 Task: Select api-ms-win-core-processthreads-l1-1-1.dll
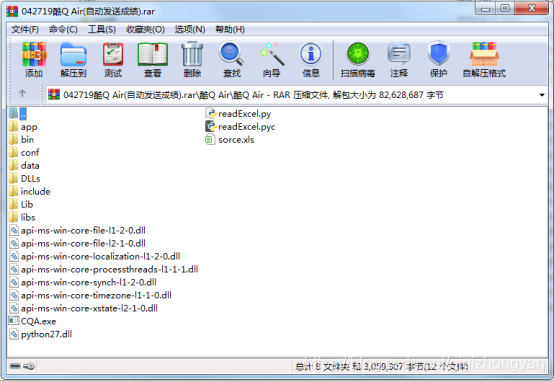click(x=104, y=269)
